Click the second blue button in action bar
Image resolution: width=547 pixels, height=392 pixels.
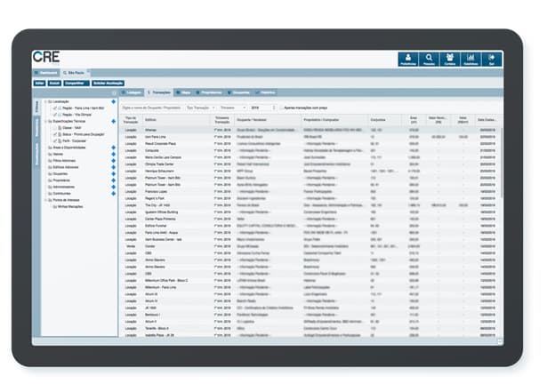pos(54,83)
